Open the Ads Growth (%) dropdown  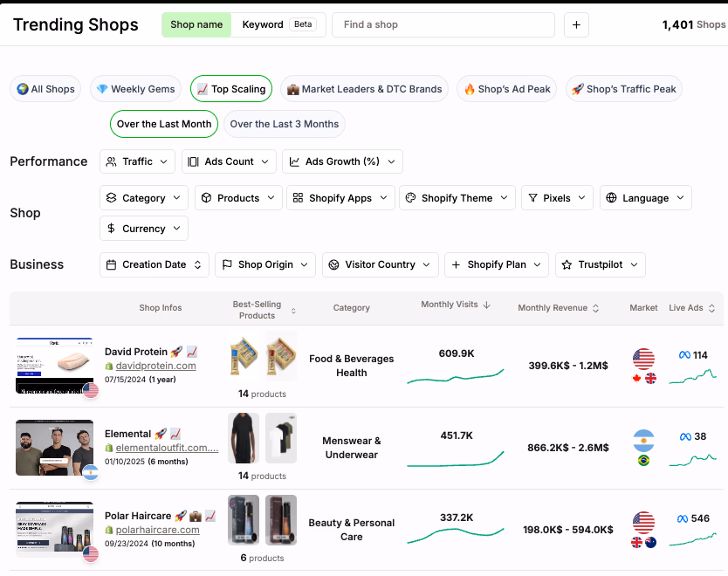tap(342, 161)
